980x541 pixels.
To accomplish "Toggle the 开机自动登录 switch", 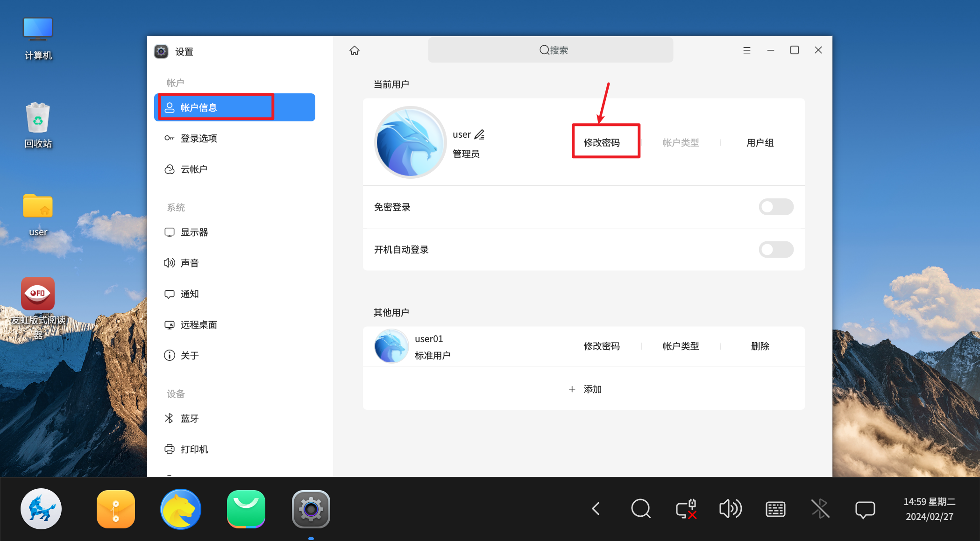I will tap(776, 250).
